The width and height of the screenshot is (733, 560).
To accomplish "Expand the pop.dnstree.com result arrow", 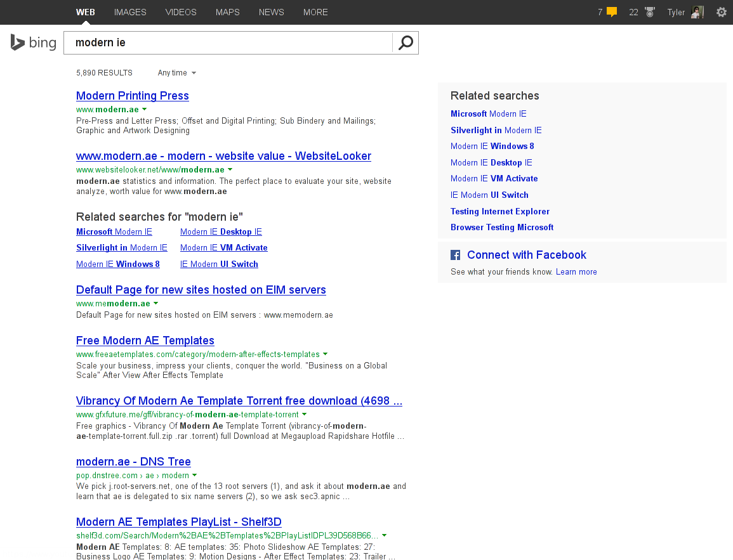I will (x=195, y=475).
